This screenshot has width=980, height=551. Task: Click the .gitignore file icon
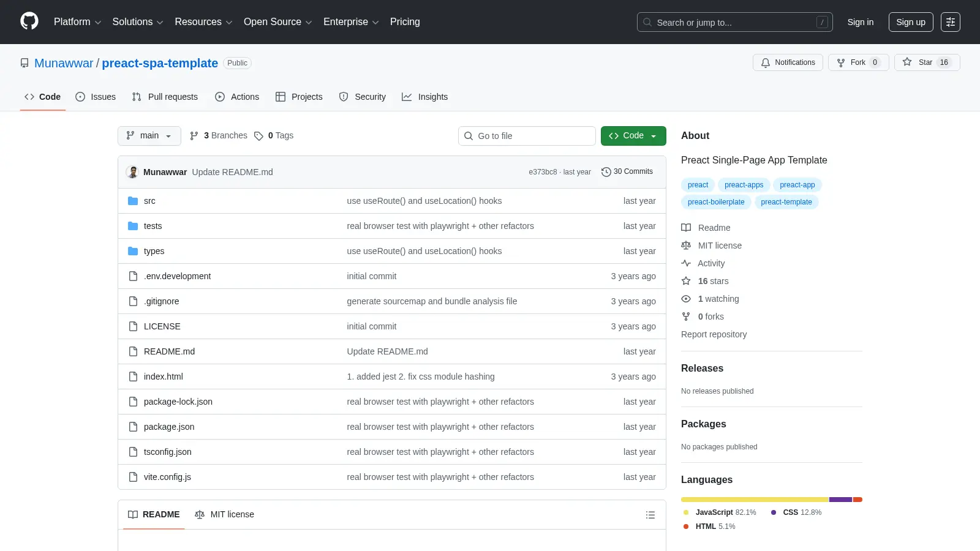[x=133, y=301]
